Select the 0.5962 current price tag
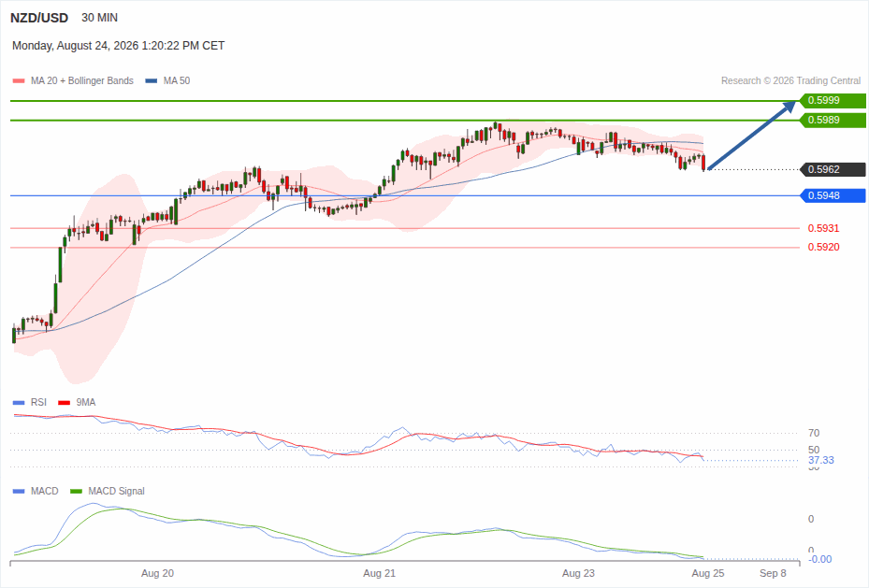Screen dimensions: 869x588 click(833, 169)
